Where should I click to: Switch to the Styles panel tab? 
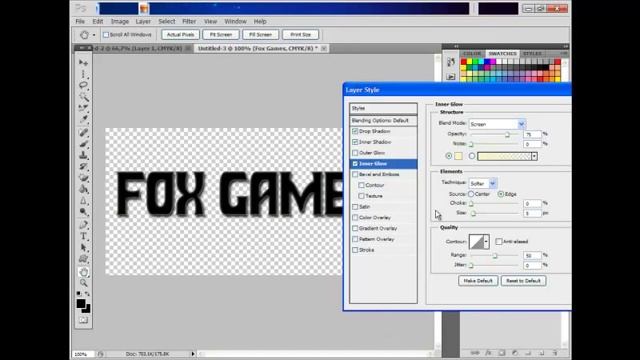[532, 53]
